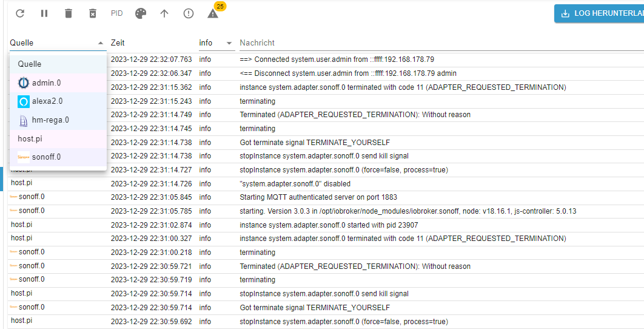Click the upward arrow icon
Screen dimensions: 644x329
164,13
